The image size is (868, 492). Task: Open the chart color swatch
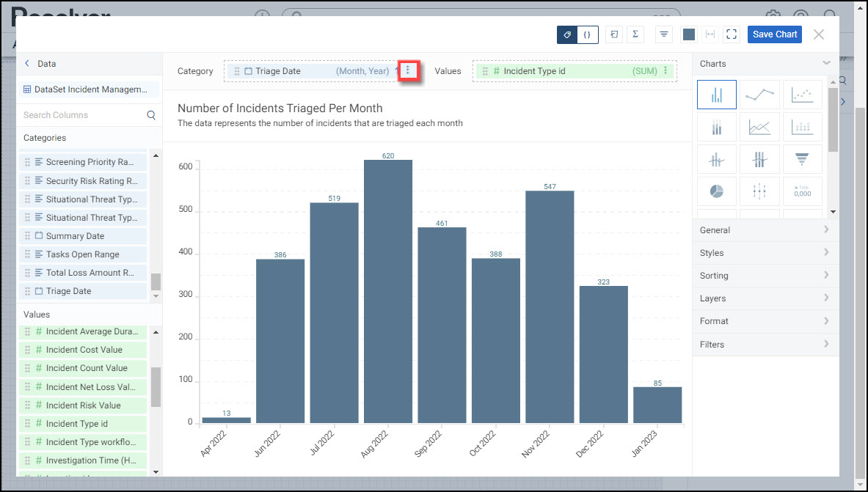pyautogui.click(x=688, y=34)
